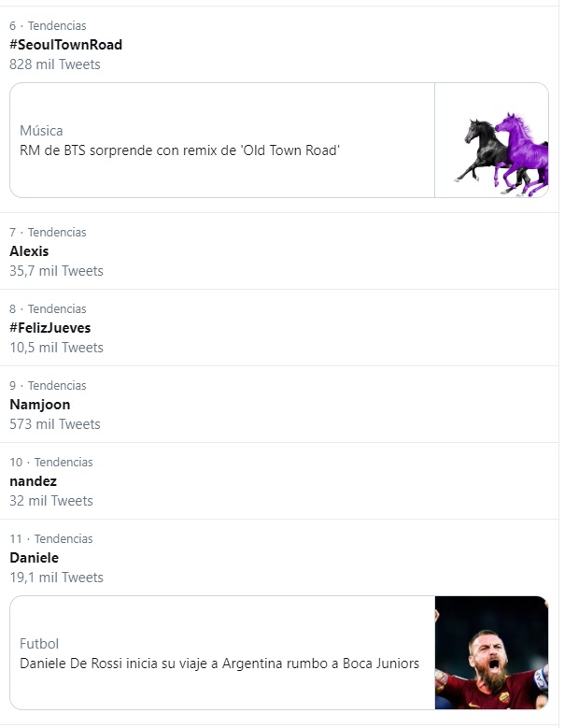Click the Daniele De Rossi photo thumbnail
The image size is (565, 728).
492,652
